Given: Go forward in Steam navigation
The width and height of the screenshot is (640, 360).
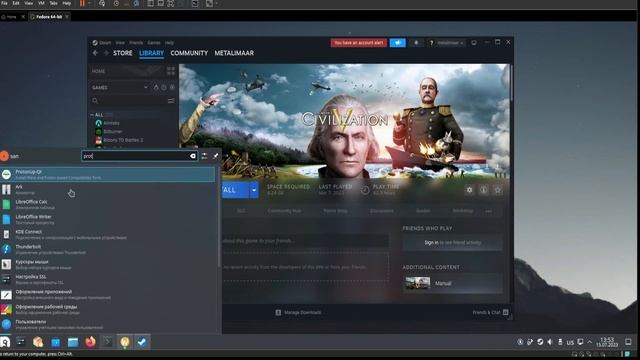Looking at the screenshot, I should (106, 53).
